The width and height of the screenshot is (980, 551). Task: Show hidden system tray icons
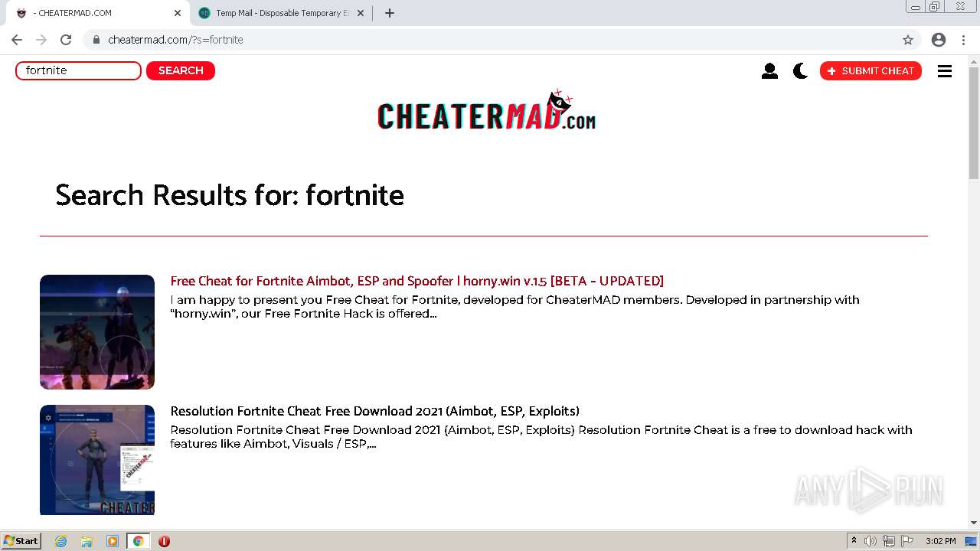click(854, 541)
